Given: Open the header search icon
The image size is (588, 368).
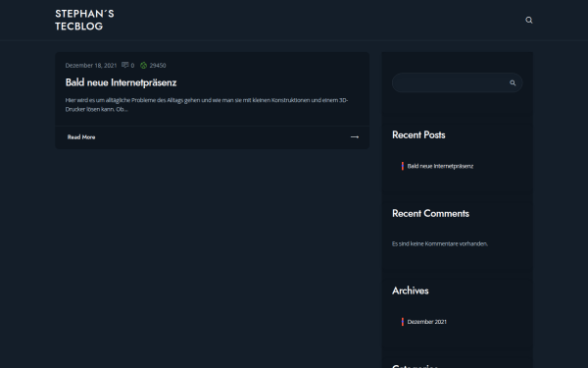Looking at the screenshot, I should [529, 20].
